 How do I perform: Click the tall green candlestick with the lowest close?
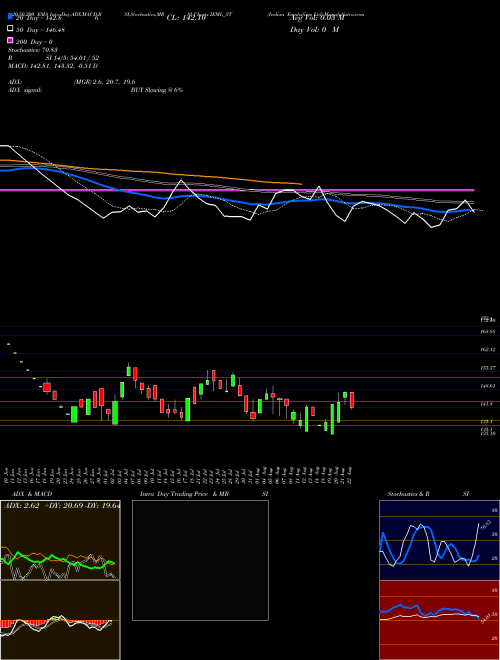332,419
